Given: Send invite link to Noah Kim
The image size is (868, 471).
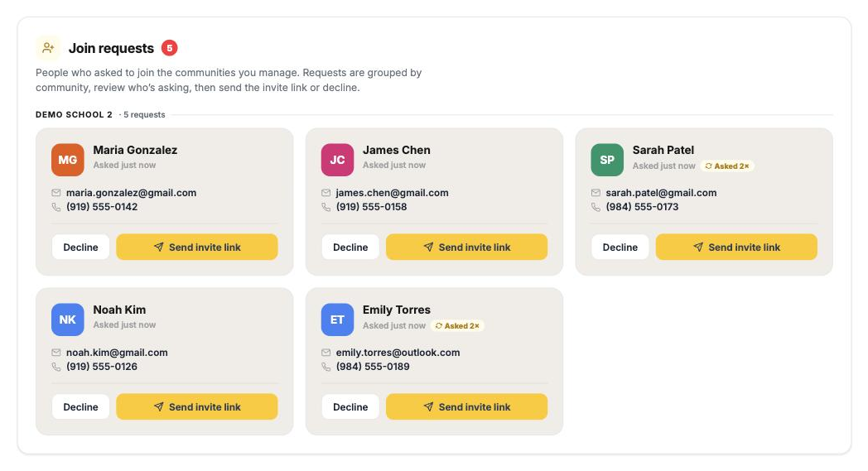Looking at the screenshot, I should click(197, 406).
